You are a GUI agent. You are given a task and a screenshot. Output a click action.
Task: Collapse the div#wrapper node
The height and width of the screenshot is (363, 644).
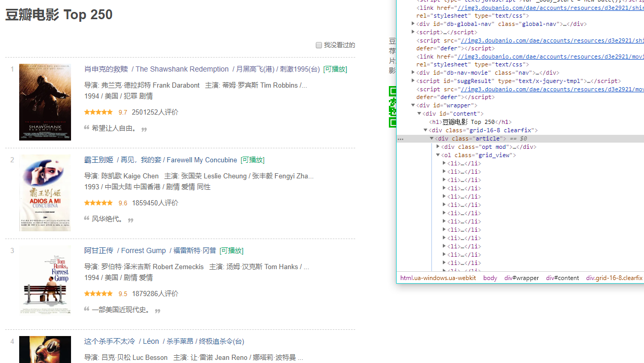pos(413,105)
